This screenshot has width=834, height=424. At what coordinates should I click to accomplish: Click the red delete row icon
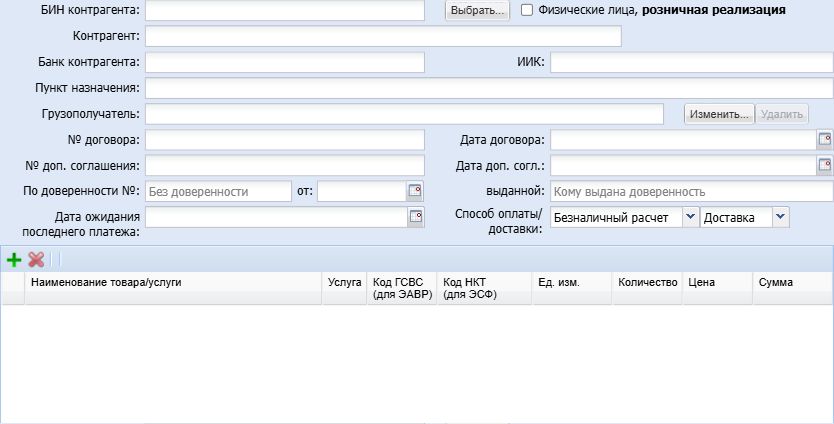(x=36, y=260)
